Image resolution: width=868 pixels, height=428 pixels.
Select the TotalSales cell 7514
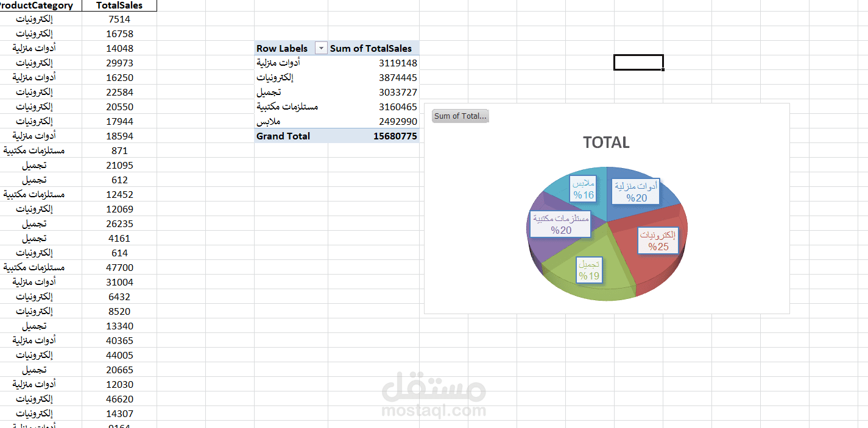119,19
